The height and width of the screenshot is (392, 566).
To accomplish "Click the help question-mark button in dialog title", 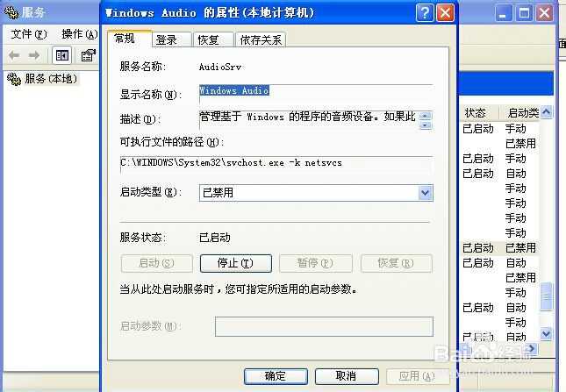I will (425, 13).
